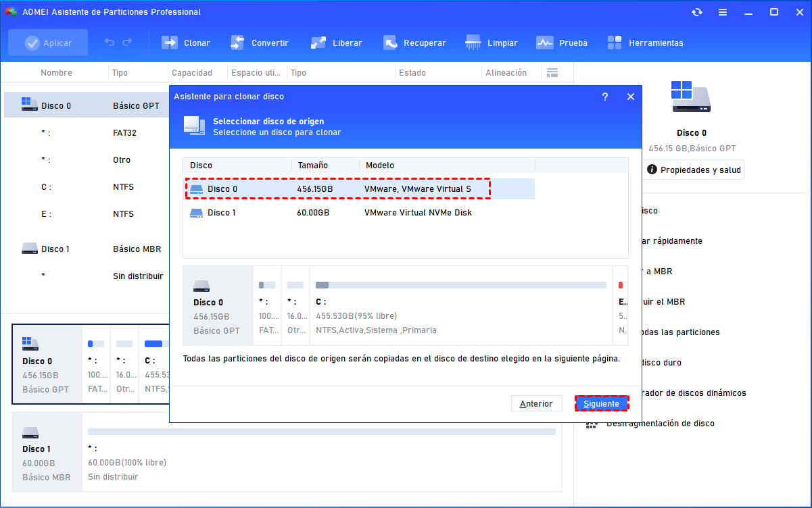Select Disco 1 in the source list
The height and width of the screenshot is (508, 812).
[x=360, y=212]
